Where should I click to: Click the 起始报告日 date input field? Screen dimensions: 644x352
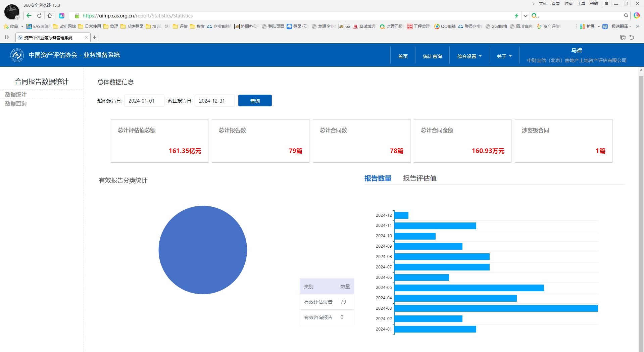coord(144,101)
